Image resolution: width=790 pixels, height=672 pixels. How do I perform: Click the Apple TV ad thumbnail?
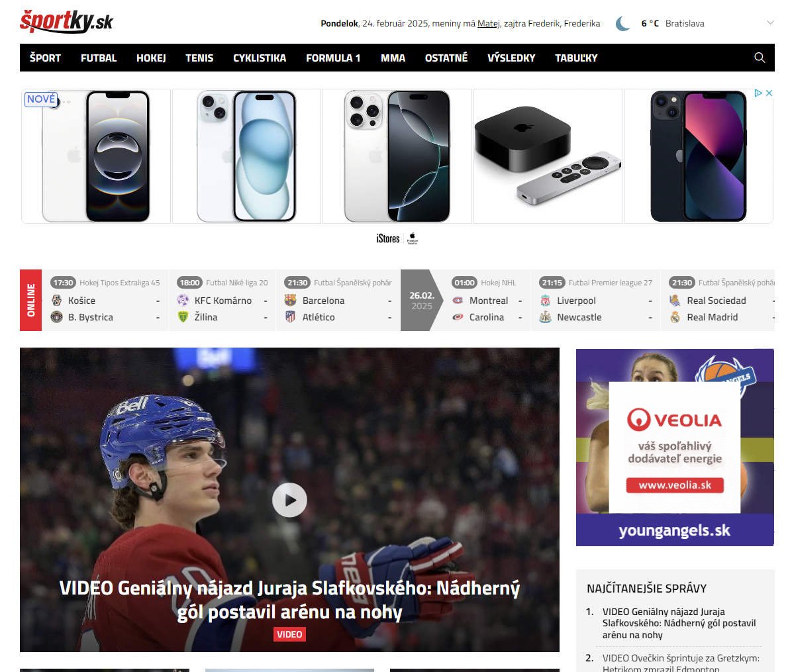coord(548,156)
